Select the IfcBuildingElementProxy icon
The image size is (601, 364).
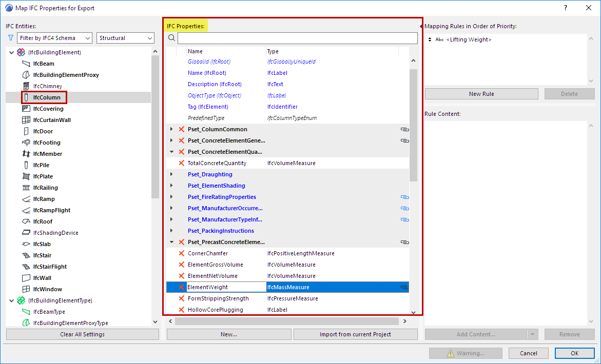[x=26, y=75]
